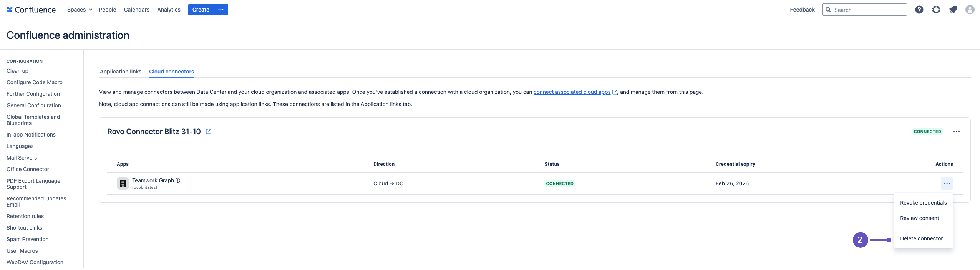Open the info icon next to Teamwork Graph
Viewport: 980px width, 270px height.
pyautogui.click(x=178, y=180)
